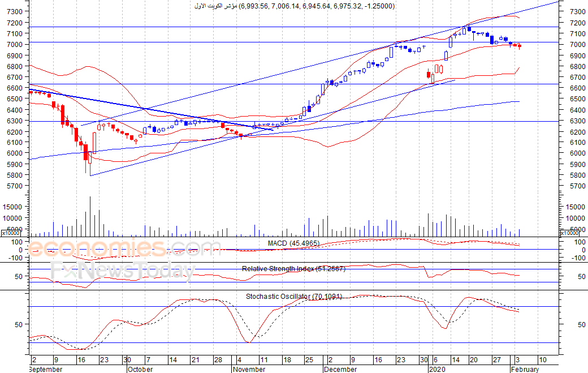Select the October month label on time axis
Screen dimensions: 588x373
[x=140, y=369]
